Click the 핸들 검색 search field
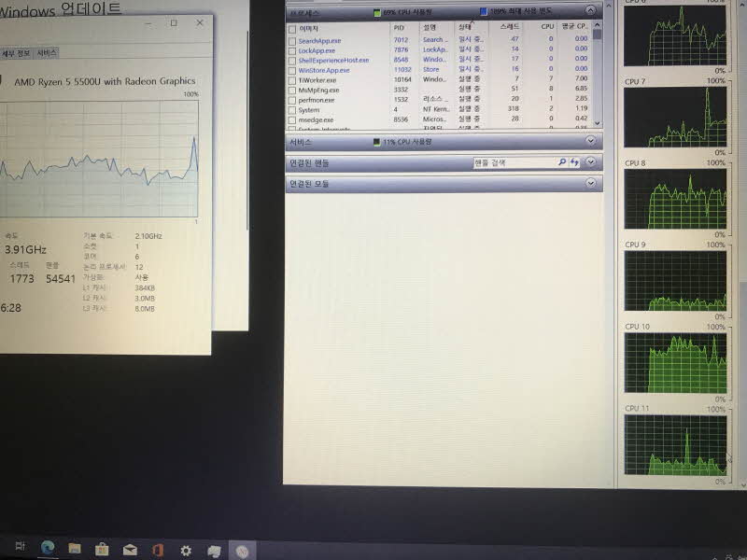 click(x=514, y=162)
